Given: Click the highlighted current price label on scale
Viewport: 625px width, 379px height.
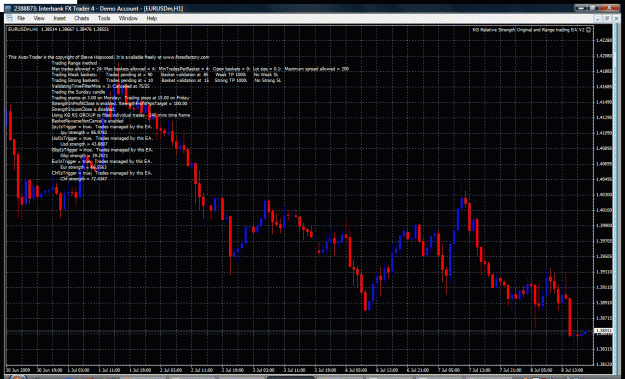Looking at the screenshot, I should coord(603,331).
